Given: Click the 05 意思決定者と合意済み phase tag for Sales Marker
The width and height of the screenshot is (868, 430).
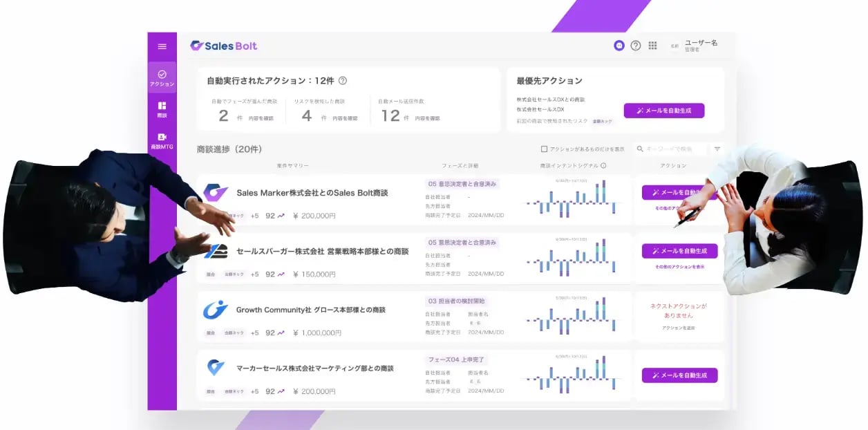Looking at the screenshot, I should click(462, 184).
